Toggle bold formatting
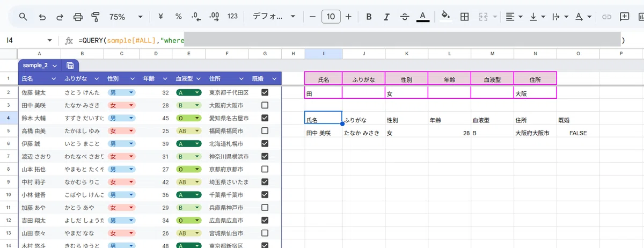 pyautogui.click(x=369, y=17)
